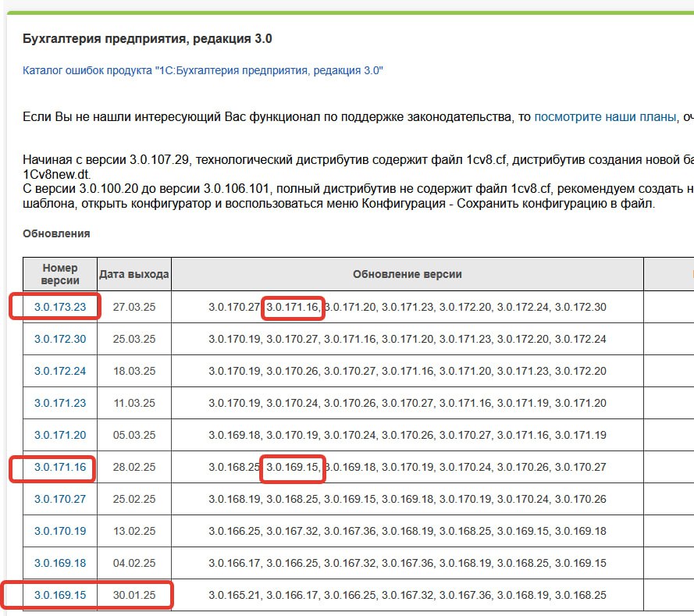Viewport: 694px width, 616px height.
Task: Select release date 30.01.25 cell
Action: [134, 595]
